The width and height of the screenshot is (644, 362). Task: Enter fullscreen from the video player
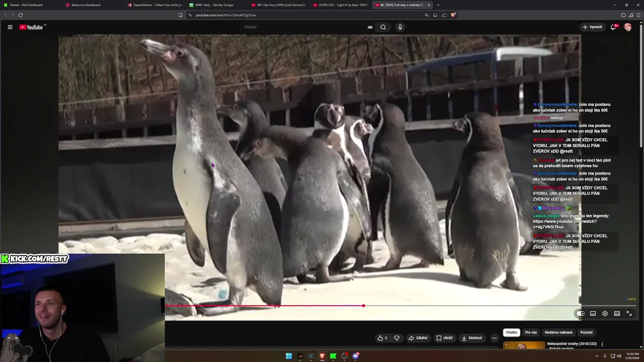(629, 314)
